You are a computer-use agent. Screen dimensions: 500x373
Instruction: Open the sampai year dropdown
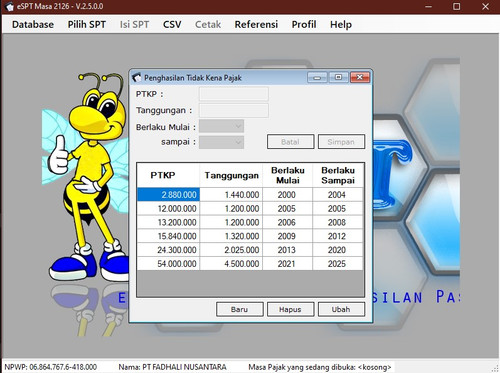coord(222,142)
